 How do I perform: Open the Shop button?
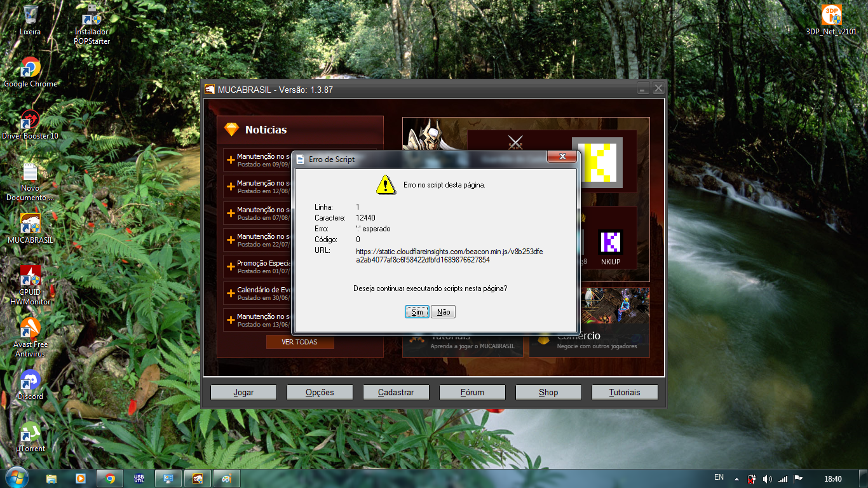pos(548,392)
